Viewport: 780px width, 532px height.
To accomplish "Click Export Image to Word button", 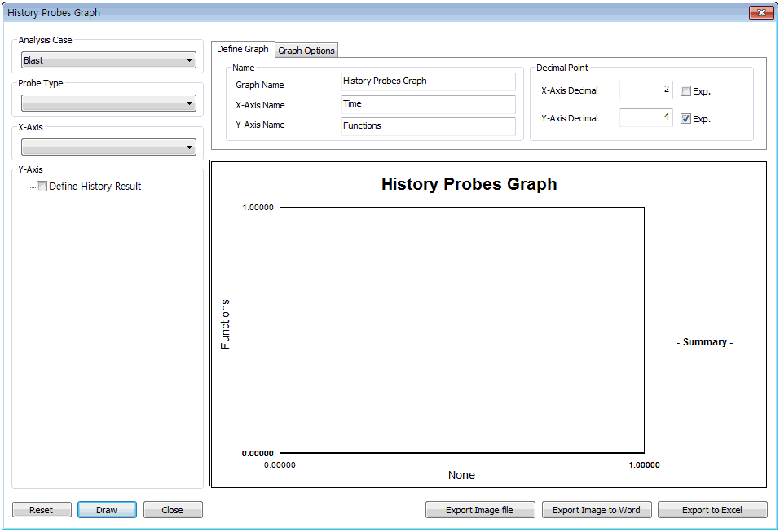I will click(596, 510).
